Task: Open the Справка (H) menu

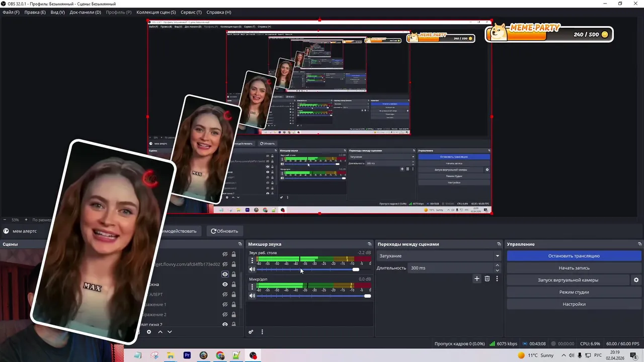Action: [x=219, y=12]
